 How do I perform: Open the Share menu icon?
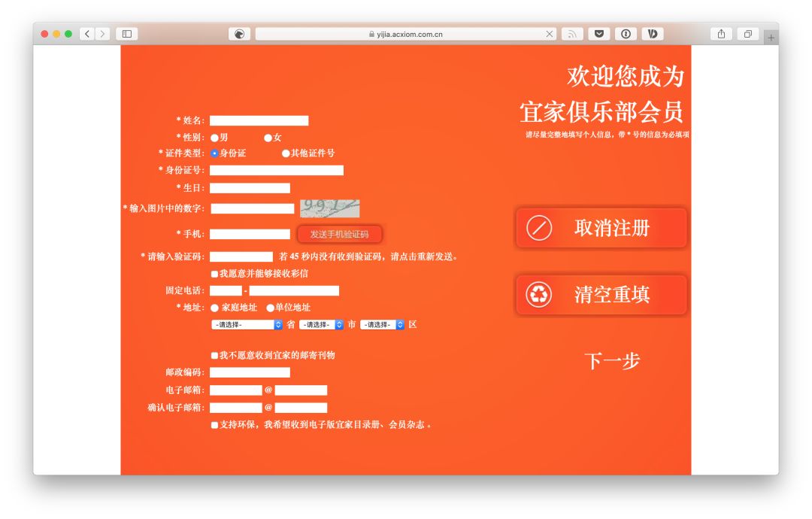[x=722, y=34]
